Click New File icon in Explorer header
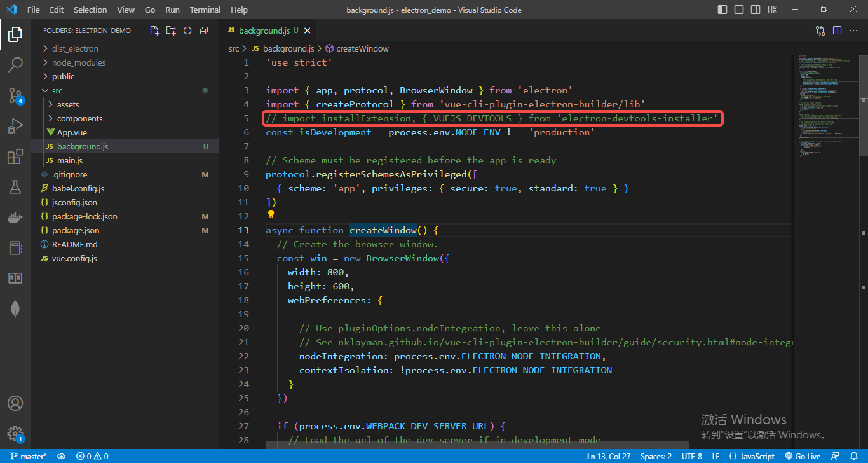Screen dimensions: 868x463 coord(154,31)
